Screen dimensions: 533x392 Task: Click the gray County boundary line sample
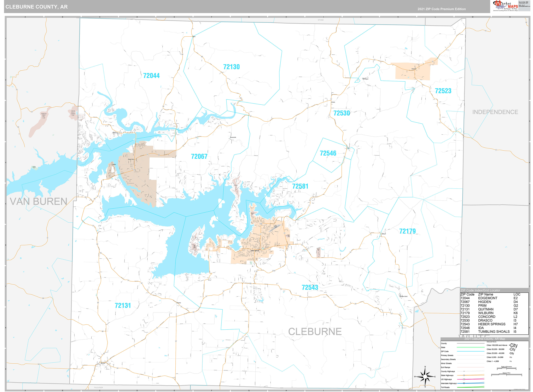[x=471, y=343]
